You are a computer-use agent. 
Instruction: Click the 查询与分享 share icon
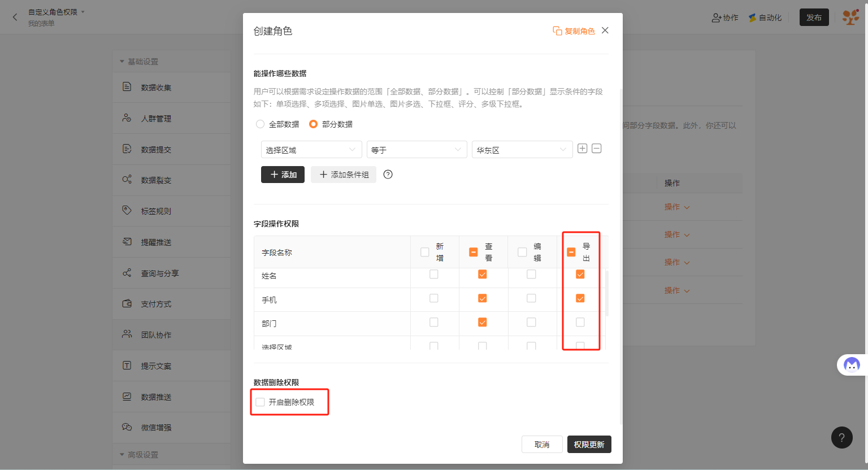click(127, 273)
